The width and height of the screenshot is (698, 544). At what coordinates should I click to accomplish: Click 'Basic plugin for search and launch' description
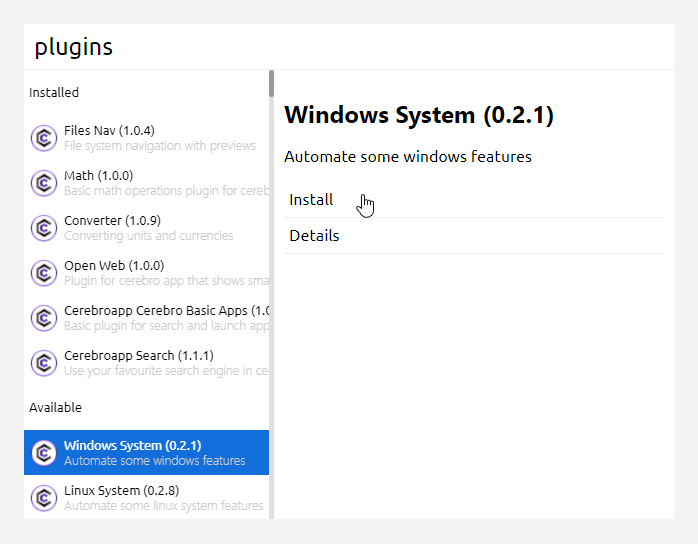(x=166, y=326)
